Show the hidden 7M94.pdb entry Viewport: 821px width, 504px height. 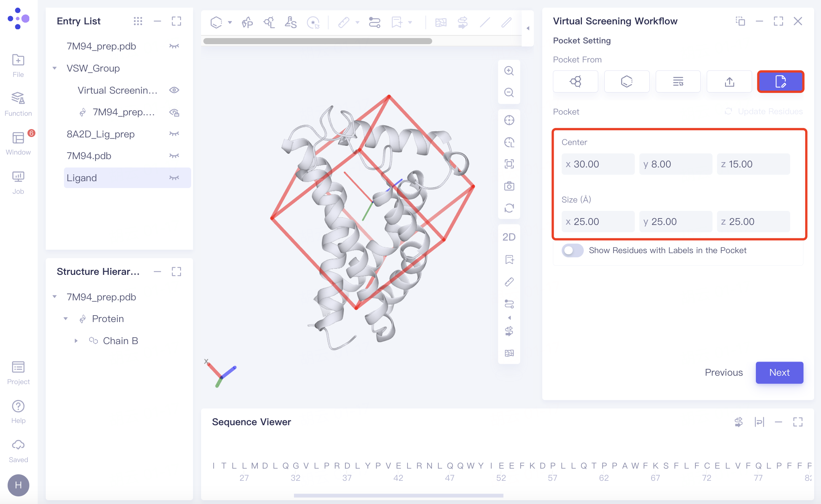pyautogui.click(x=174, y=156)
